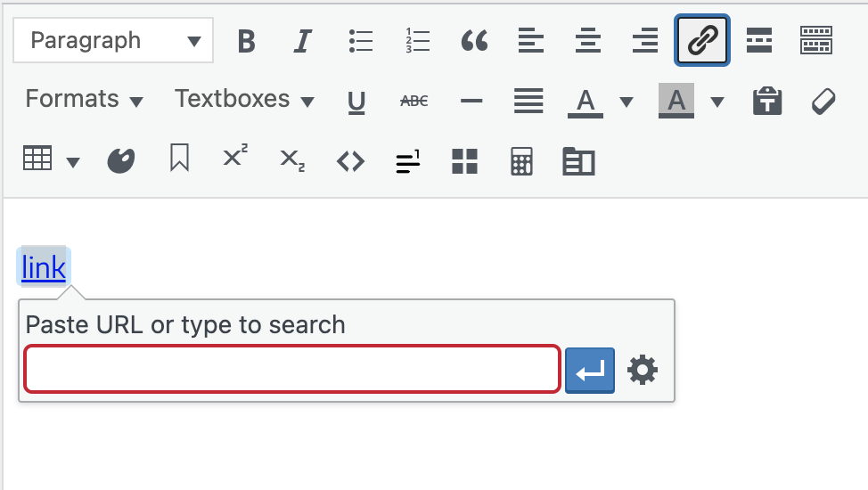Insert a blockquote

pyautogui.click(x=474, y=41)
